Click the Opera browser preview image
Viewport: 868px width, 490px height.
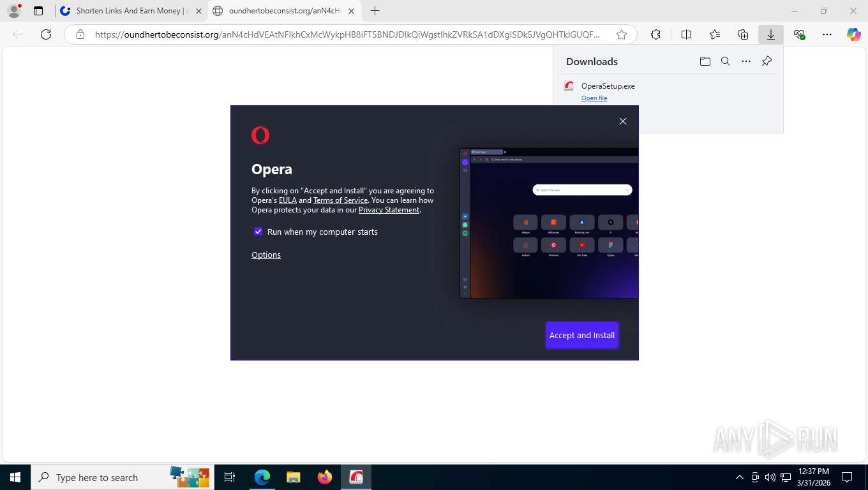tap(549, 223)
